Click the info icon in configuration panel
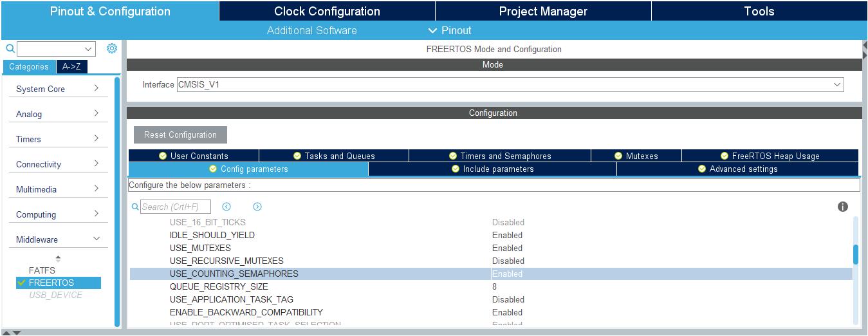 click(843, 207)
